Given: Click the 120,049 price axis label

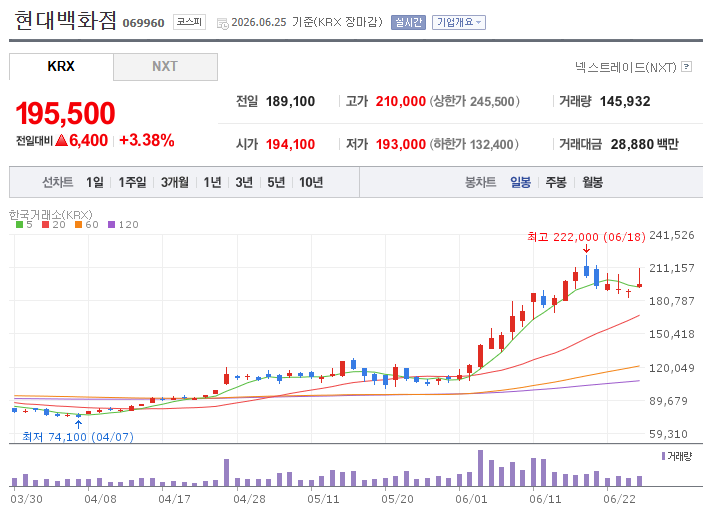Looking at the screenshot, I should coord(672,368).
